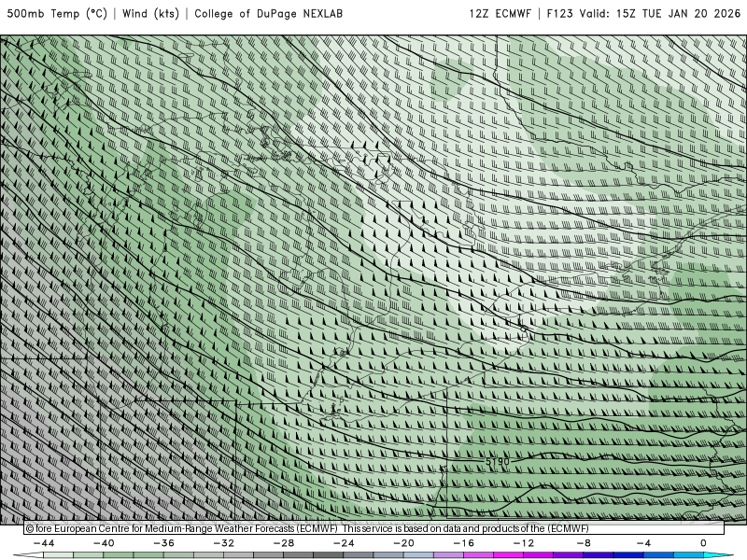Click the colorbar segment beneath the -28 label
The height and width of the screenshot is (560, 747).
298,555
